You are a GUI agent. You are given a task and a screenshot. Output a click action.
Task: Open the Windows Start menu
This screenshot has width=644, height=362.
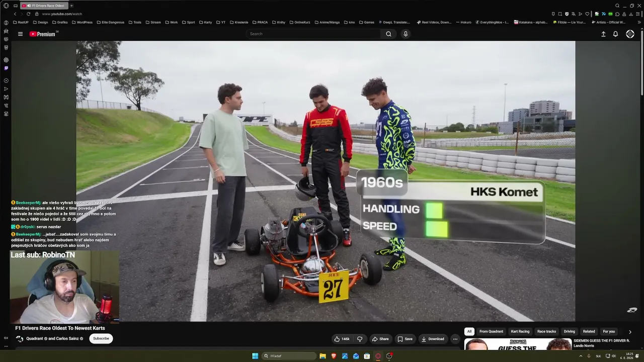255,356
